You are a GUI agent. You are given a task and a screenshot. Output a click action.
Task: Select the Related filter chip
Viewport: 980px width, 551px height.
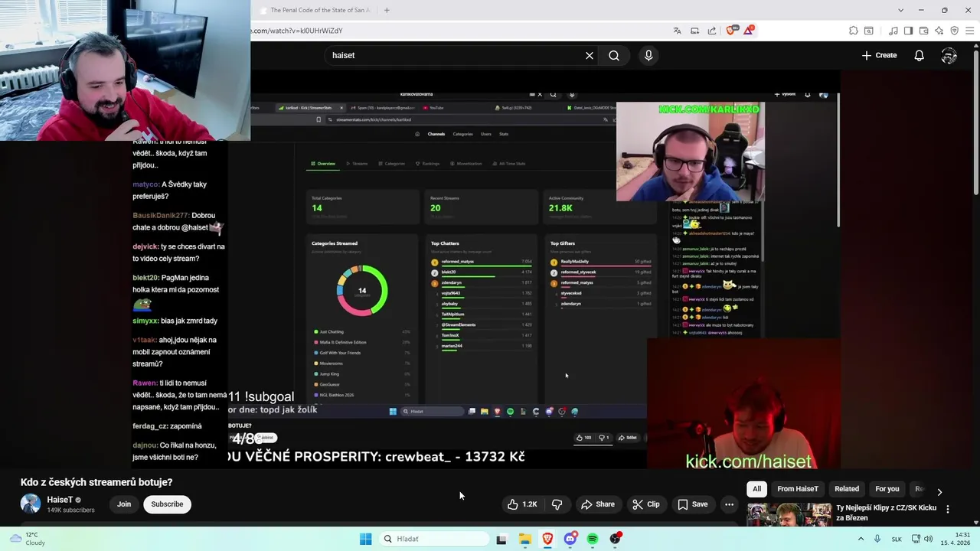coord(846,489)
